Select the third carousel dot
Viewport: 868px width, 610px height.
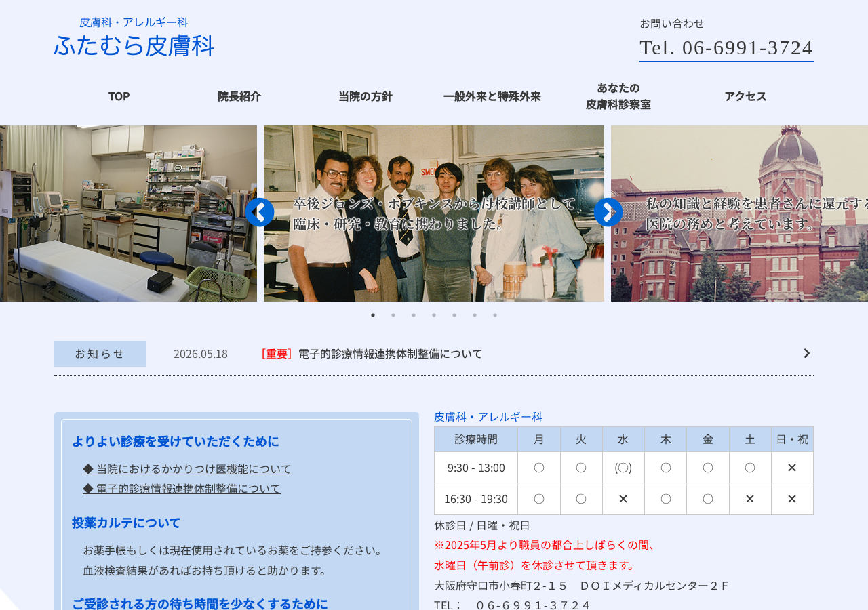(x=414, y=315)
